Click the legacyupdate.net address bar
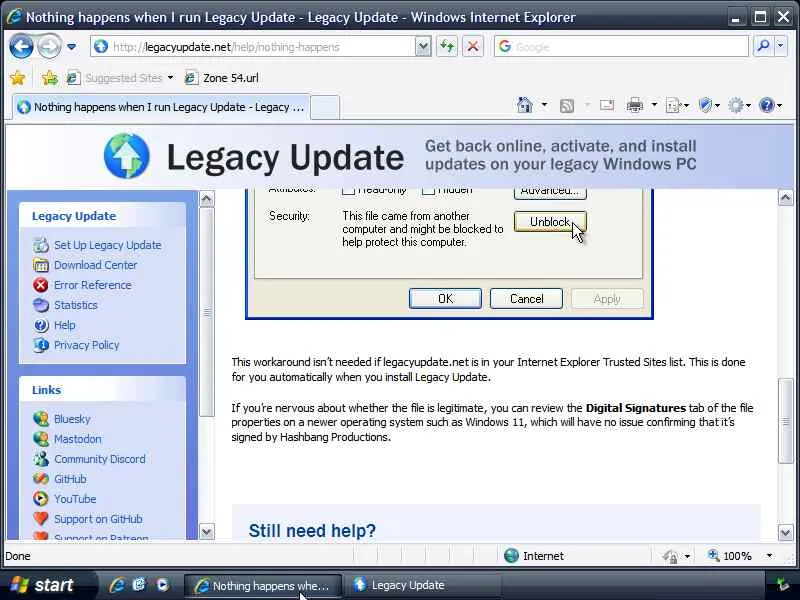Viewport: 800px width, 600px height. click(253, 47)
